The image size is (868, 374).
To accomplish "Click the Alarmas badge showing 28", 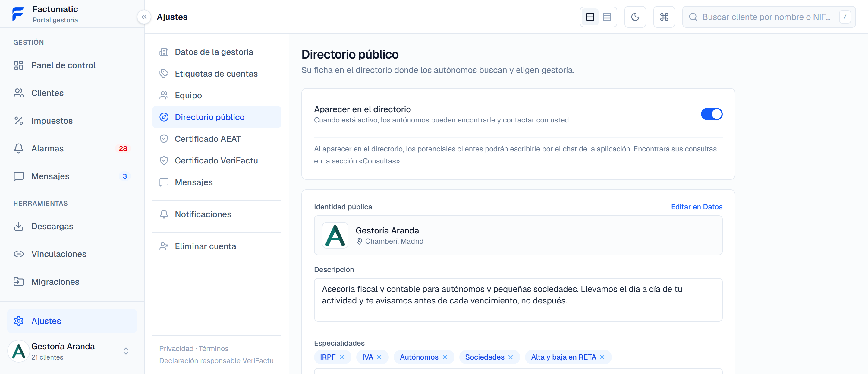I will [x=123, y=148].
